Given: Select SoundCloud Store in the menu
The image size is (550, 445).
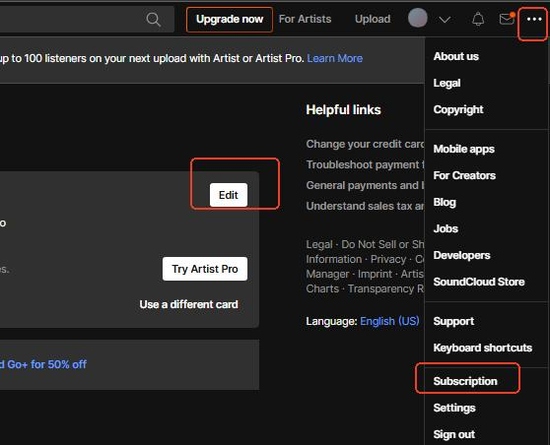Looking at the screenshot, I should point(479,282).
